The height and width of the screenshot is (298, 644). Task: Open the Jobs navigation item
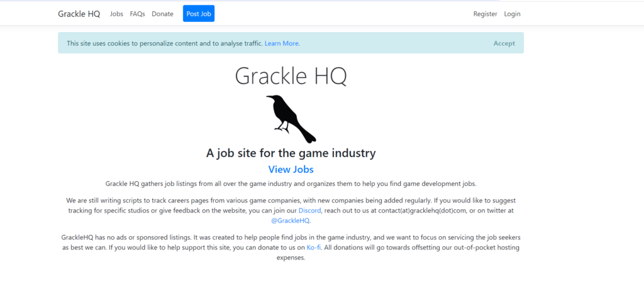click(x=116, y=14)
